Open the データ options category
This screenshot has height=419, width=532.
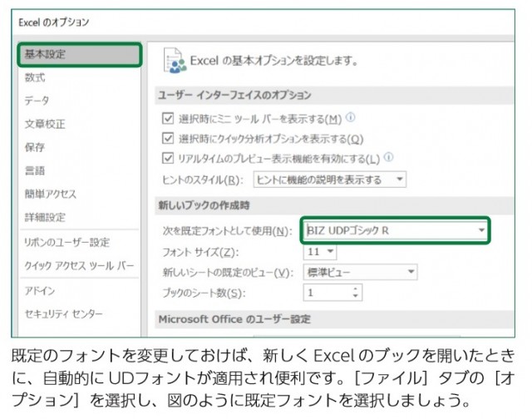pyautogui.click(x=37, y=101)
